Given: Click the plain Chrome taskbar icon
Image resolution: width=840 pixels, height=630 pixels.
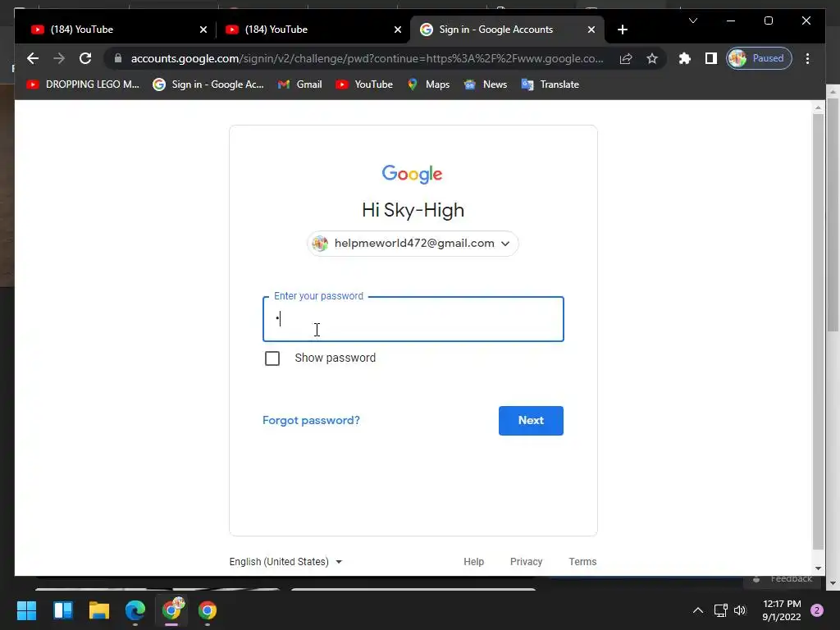Looking at the screenshot, I should [208, 610].
